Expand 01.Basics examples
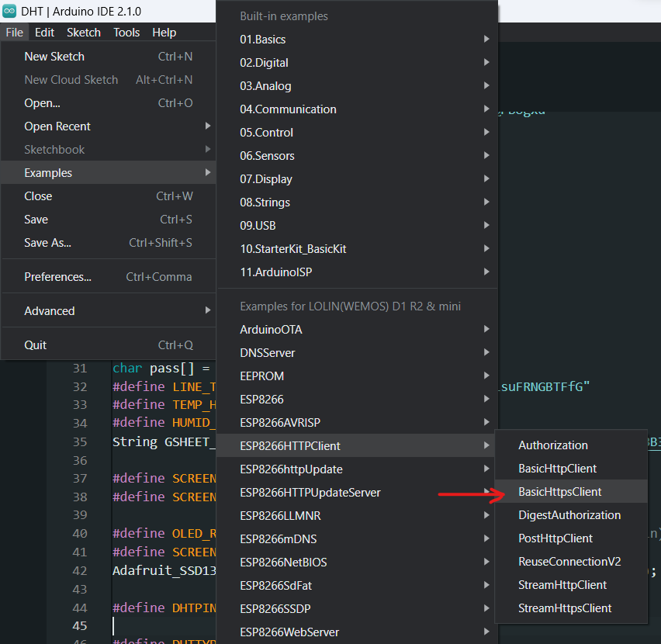Image resolution: width=661 pixels, height=644 pixels. (x=357, y=40)
